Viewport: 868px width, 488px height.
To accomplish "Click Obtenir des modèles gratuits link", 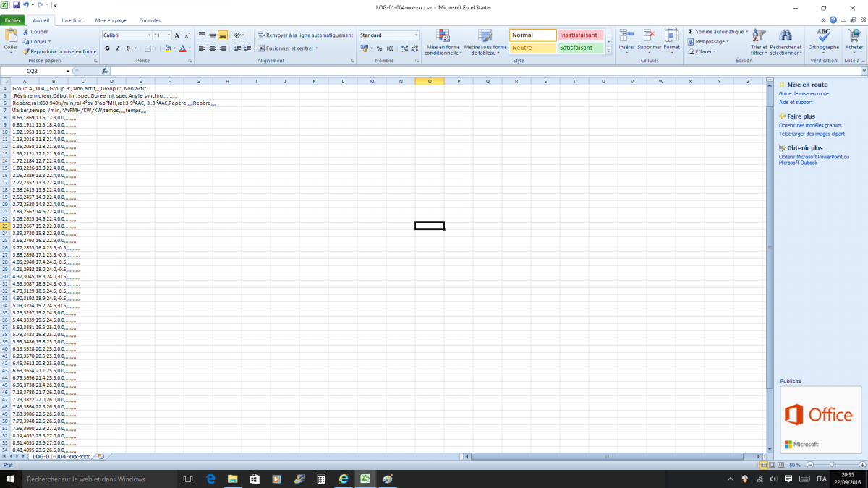I will coord(810,125).
